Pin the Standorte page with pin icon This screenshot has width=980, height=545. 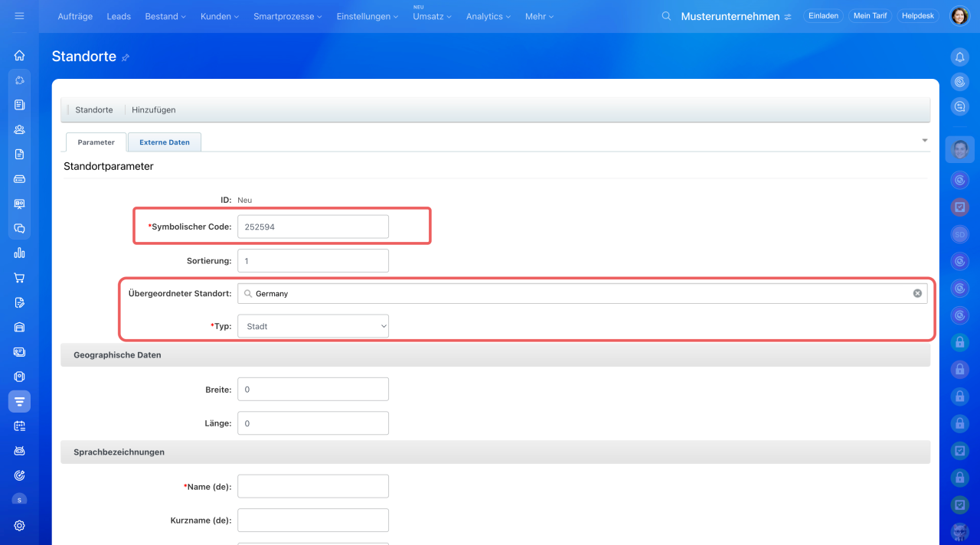tap(126, 57)
